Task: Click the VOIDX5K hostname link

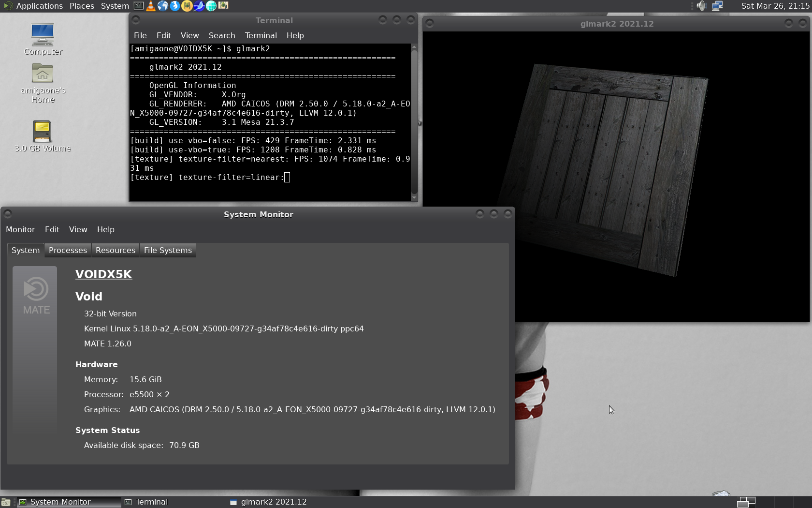Action: click(x=103, y=274)
